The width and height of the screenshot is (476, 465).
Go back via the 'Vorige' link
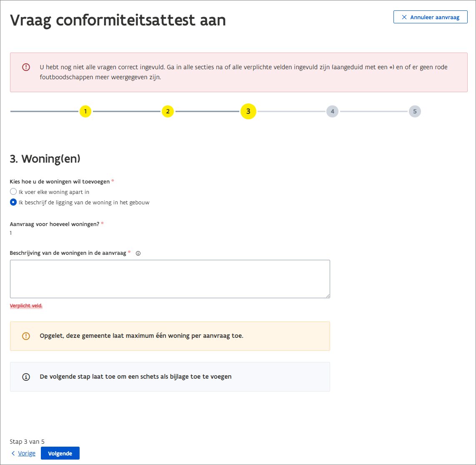tap(27, 453)
